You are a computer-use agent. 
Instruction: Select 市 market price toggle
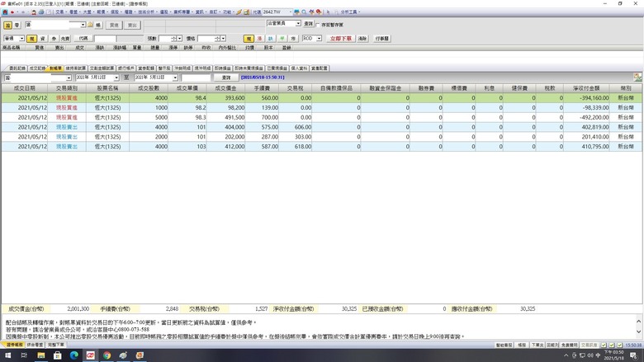pos(293,39)
